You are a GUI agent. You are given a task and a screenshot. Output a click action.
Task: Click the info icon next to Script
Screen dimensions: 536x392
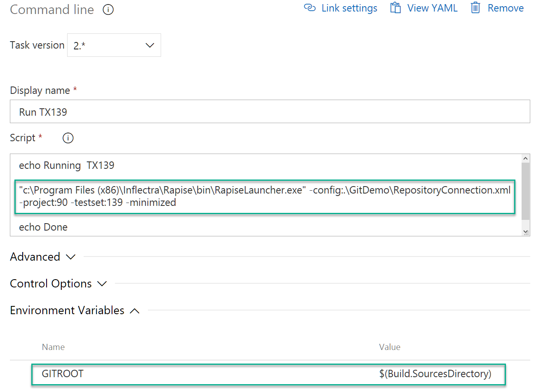(x=68, y=138)
